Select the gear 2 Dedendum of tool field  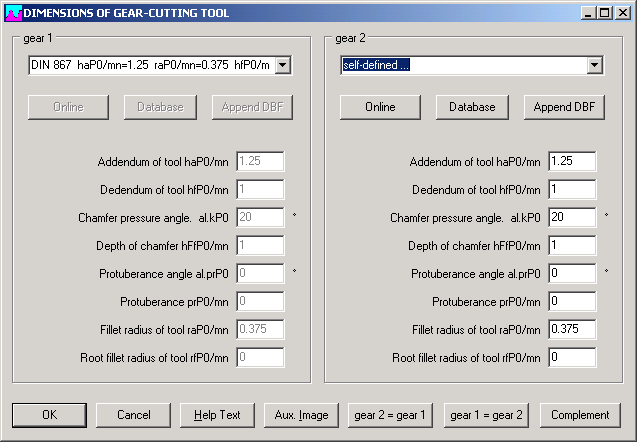pos(572,189)
